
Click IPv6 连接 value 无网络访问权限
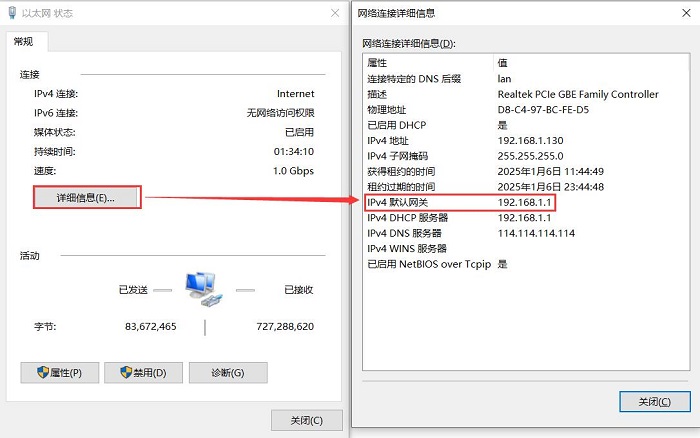(x=281, y=113)
